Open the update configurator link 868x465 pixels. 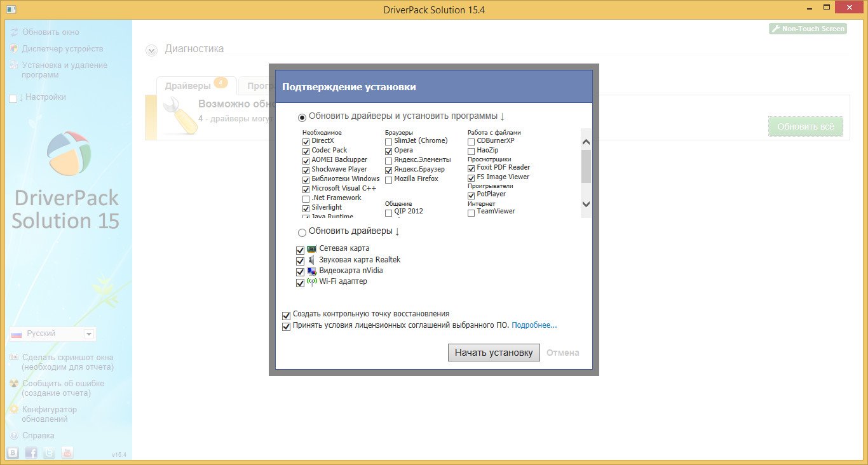point(50,414)
